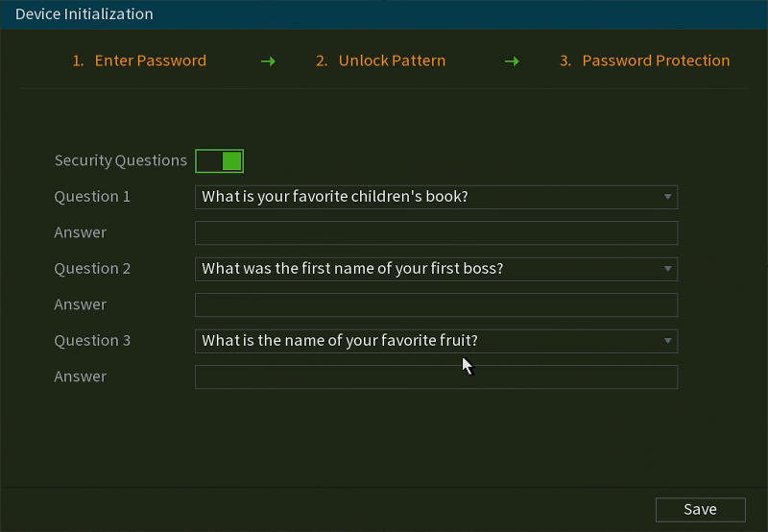Viewport: 768px width, 532px height.
Task: Disable the Security Questions toggle
Action: [219, 160]
